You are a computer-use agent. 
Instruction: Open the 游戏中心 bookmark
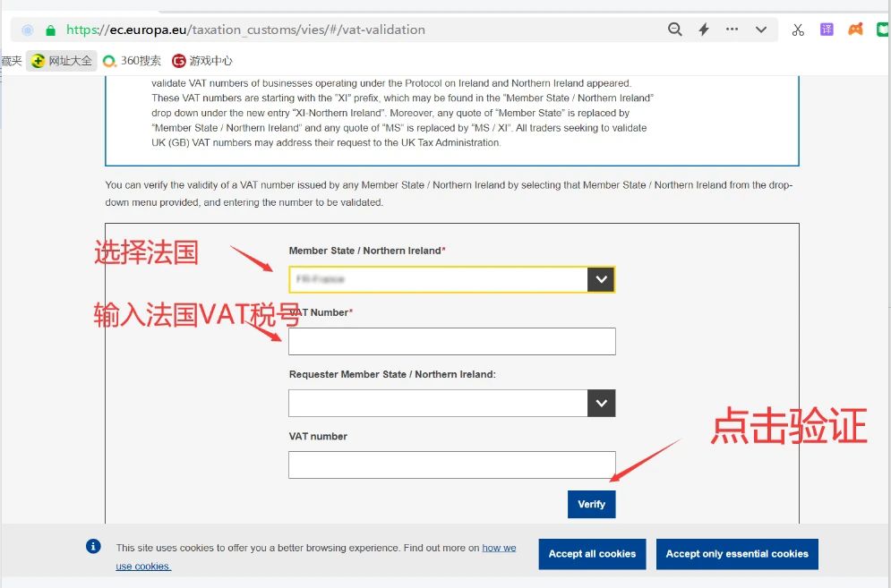tap(202, 61)
